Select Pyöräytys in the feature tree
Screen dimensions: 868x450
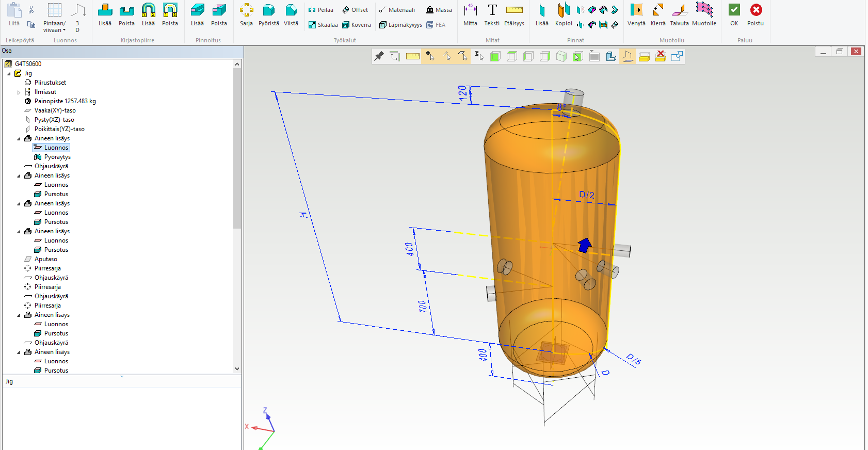[x=57, y=157]
